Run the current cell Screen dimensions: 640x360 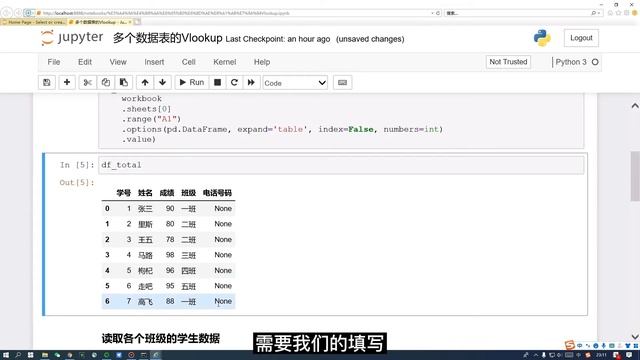tap(192, 82)
